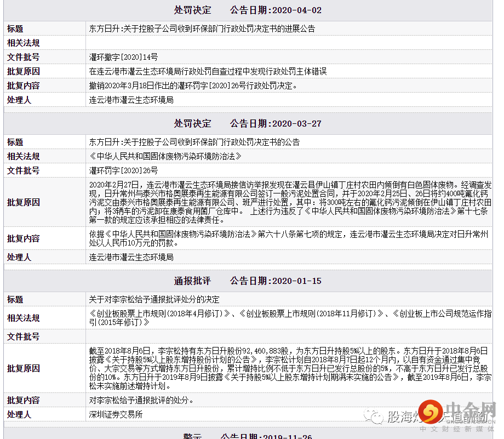The width and height of the screenshot is (504, 439).
Task: Click the 创业板股票上市规则 regulations cell
Action: 290,318
